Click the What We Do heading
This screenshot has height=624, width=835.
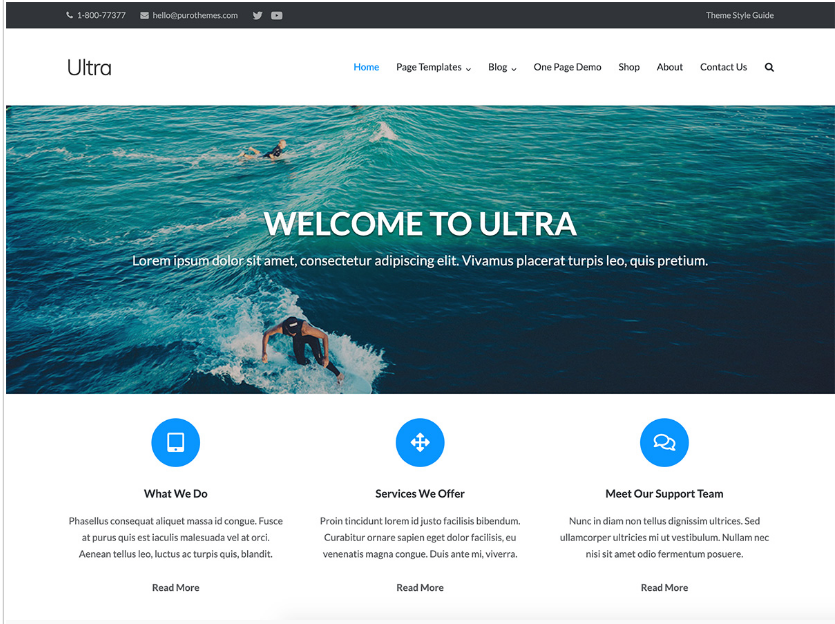[x=176, y=494]
